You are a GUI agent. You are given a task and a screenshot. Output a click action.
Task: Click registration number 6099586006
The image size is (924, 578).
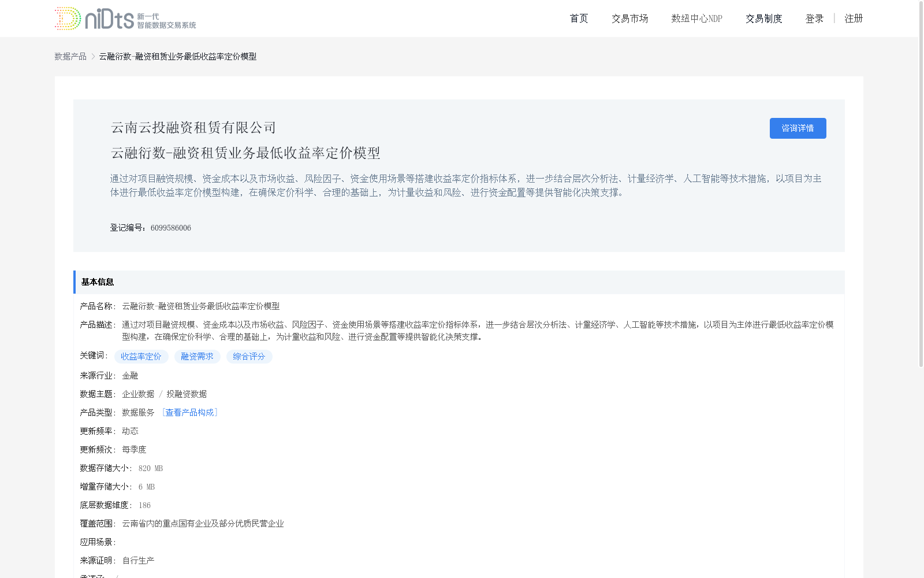[x=171, y=228]
